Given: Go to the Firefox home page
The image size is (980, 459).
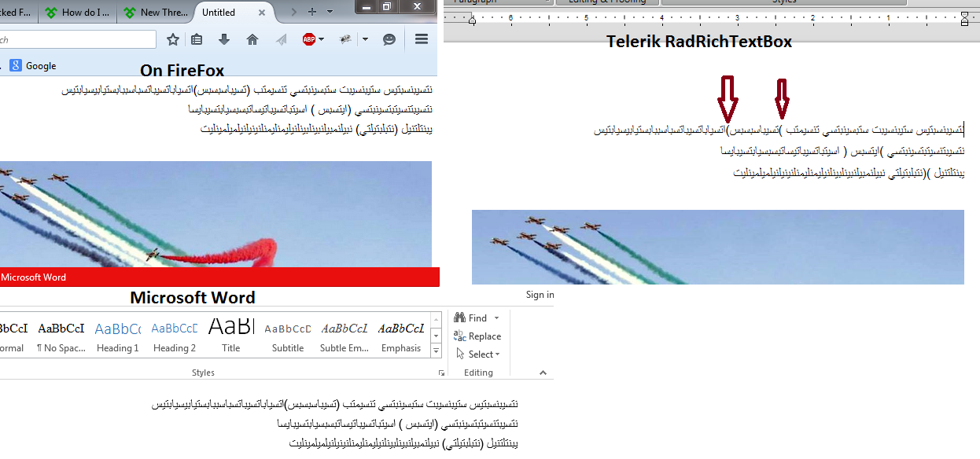Looking at the screenshot, I should click(x=252, y=39).
